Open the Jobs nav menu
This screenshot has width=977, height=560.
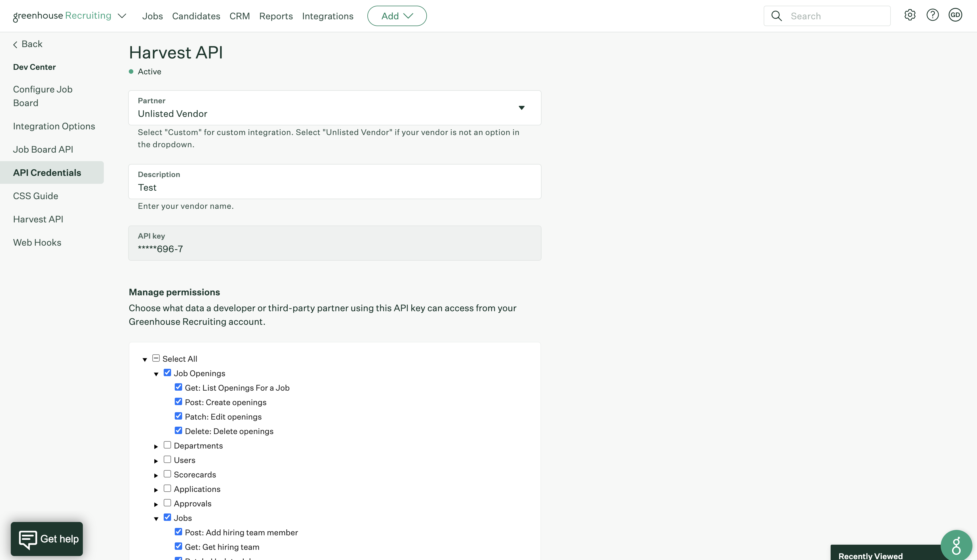click(152, 16)
